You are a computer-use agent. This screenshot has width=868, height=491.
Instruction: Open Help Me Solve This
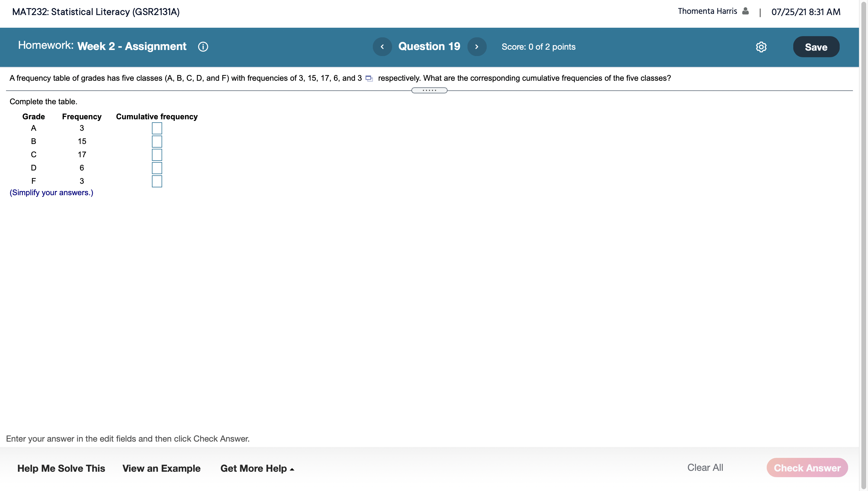61,468
